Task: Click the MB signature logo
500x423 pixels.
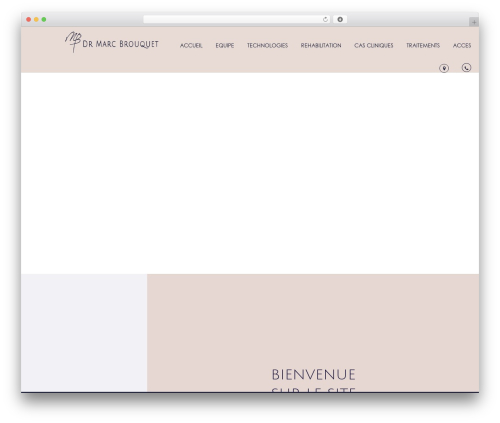Action: [x=73, y=42]
